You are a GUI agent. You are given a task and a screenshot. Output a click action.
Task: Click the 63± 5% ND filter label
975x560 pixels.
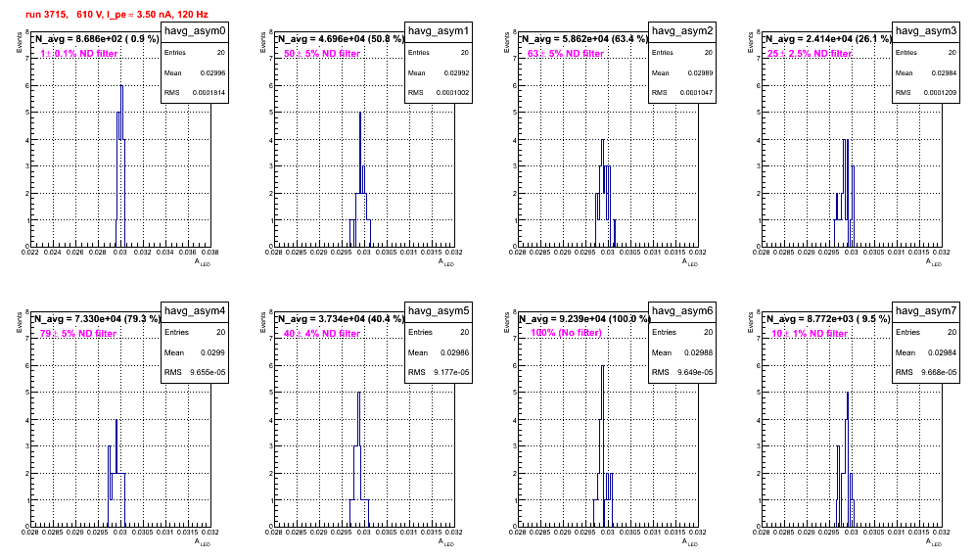[566, 54]
